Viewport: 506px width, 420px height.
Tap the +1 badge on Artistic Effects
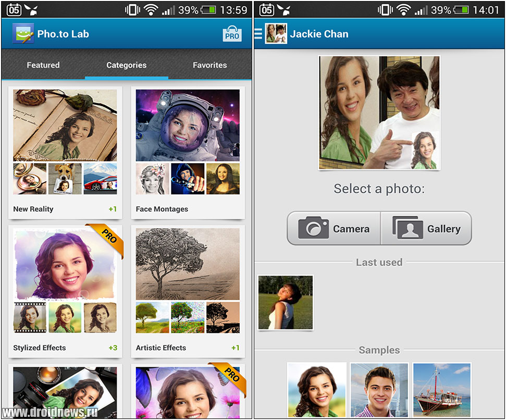[x=235, y=348]
